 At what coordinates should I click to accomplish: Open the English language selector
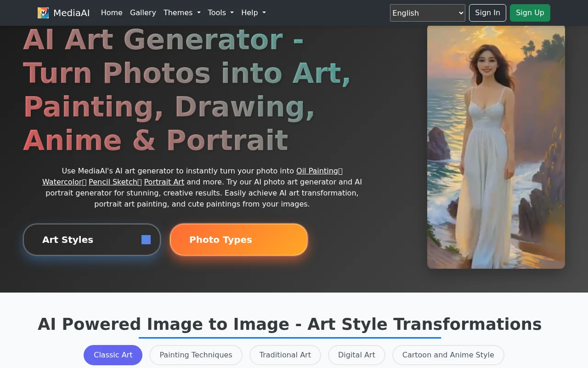tap(427, 13)
